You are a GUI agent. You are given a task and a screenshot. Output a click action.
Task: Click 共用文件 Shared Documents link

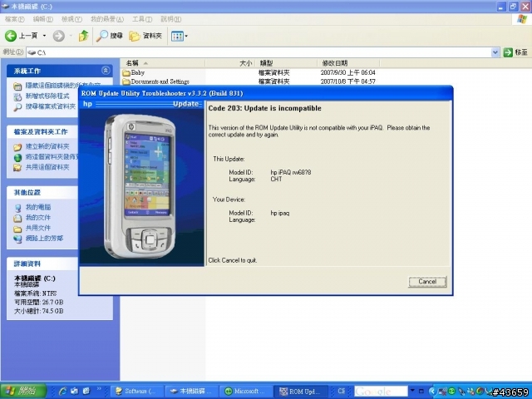coord(38,228)
